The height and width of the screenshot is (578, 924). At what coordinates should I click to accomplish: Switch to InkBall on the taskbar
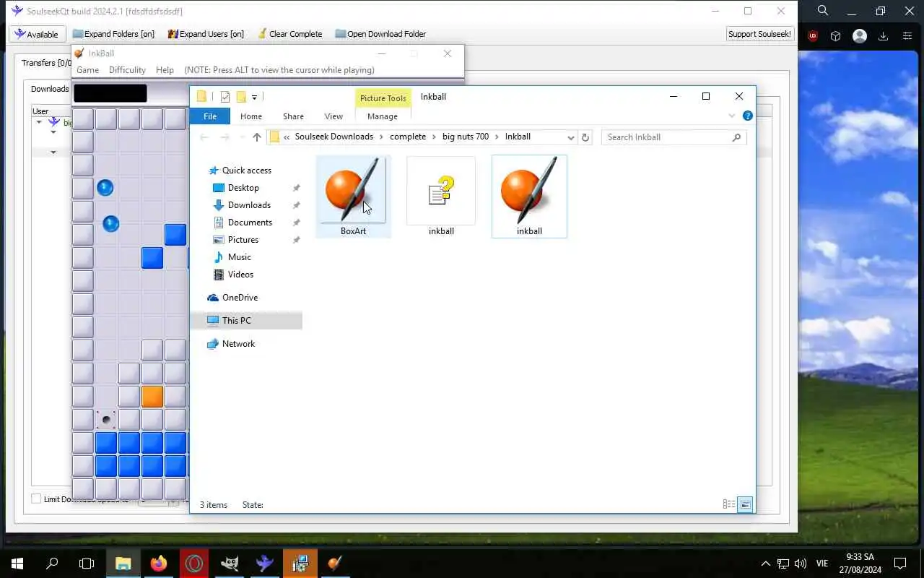click(x=335, y=564)
